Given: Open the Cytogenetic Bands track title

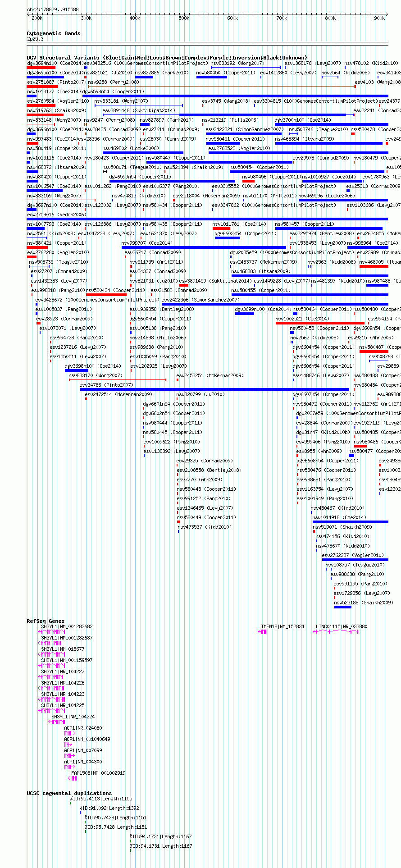Looking at the screenshot, I should point(54,33).
